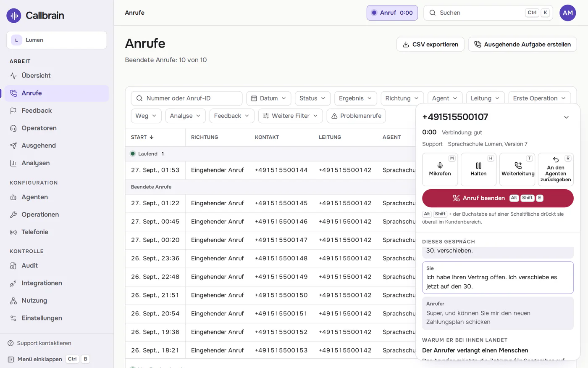The image size is (588, 368).
Task: Go to Feedback in the sidebar
Action: 57,111
